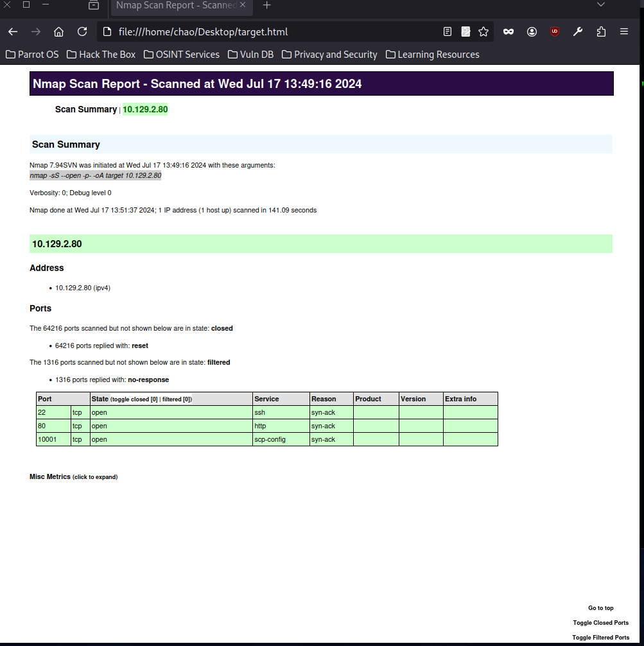Go forward with the forward arrow
The width and height of the screenshot is (644, 646).
pyautogui.click(x=36, y=31)
